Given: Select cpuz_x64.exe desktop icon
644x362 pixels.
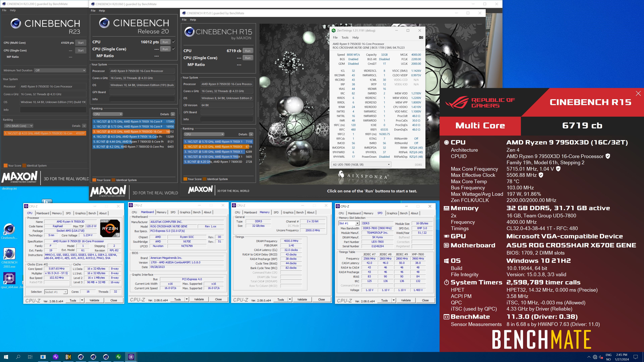Looking at the screenshot, I should [x=9, y=280].
